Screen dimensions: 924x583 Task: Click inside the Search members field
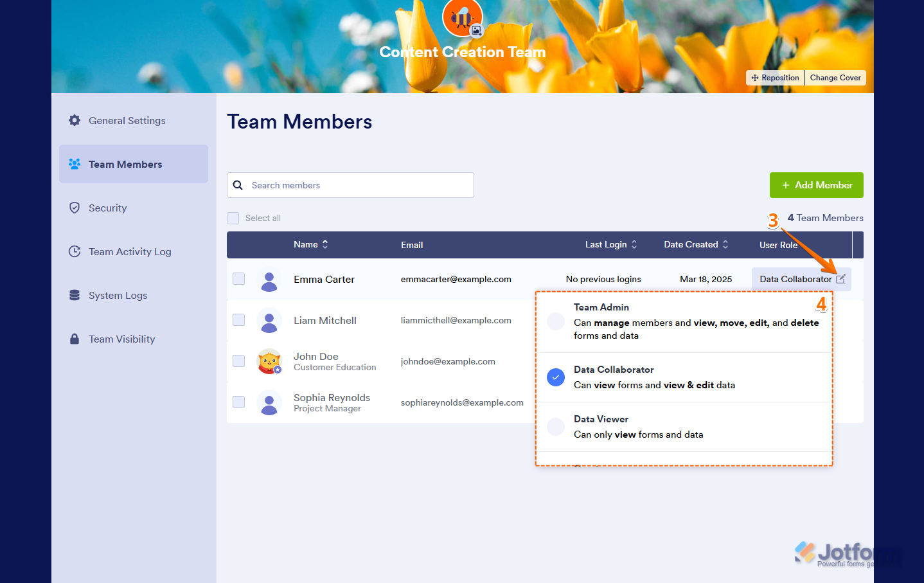(350, 184)
